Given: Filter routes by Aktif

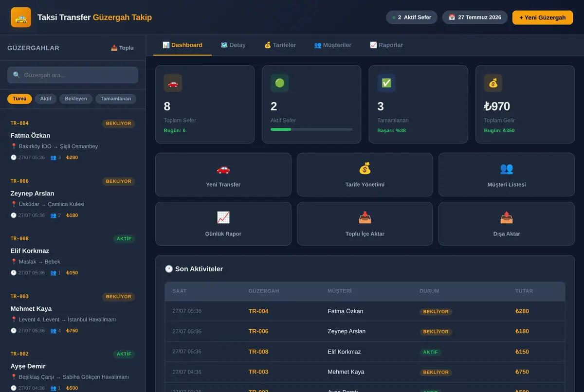Looking at the screenshot, I should 46,99.
